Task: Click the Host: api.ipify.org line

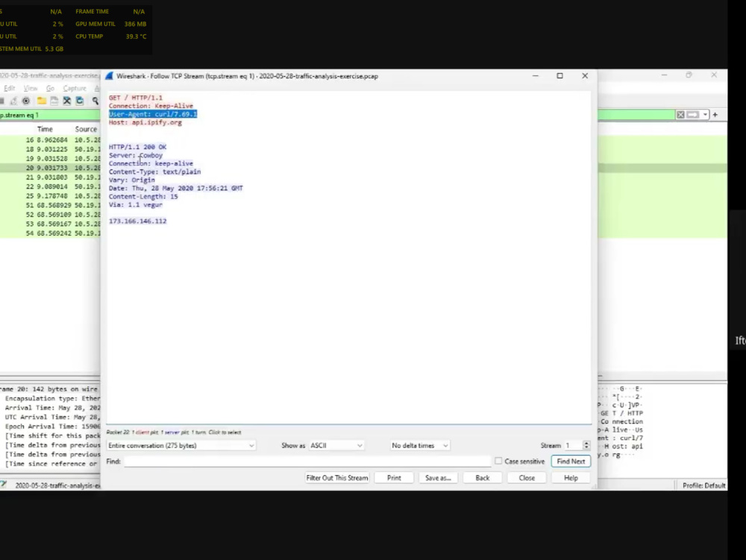Action: point(145,122)
